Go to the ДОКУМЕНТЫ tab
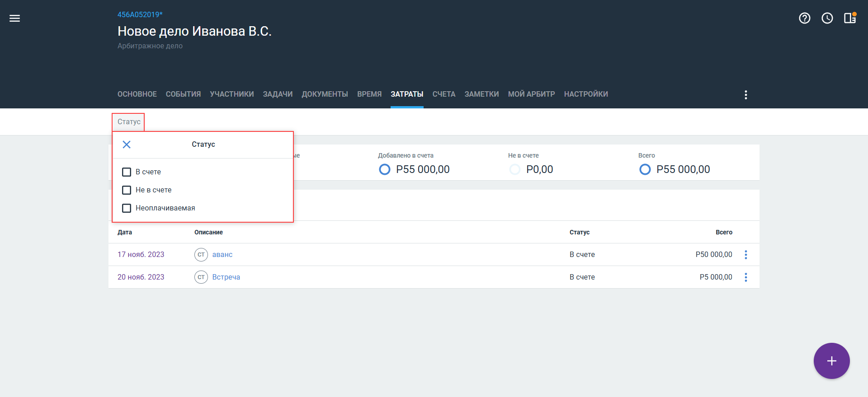This screenshot has width=868, height=397. click(325, 94)
